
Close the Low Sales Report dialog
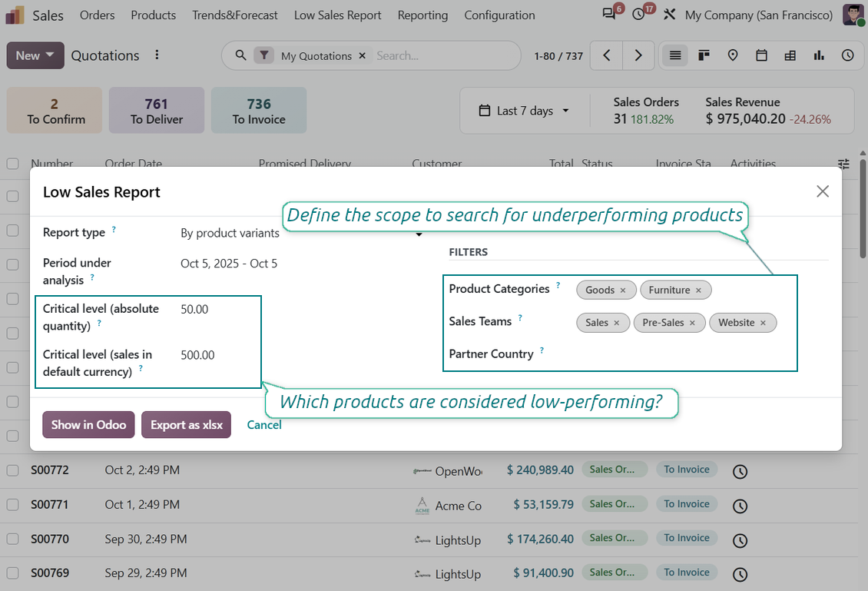pos(823,191)
